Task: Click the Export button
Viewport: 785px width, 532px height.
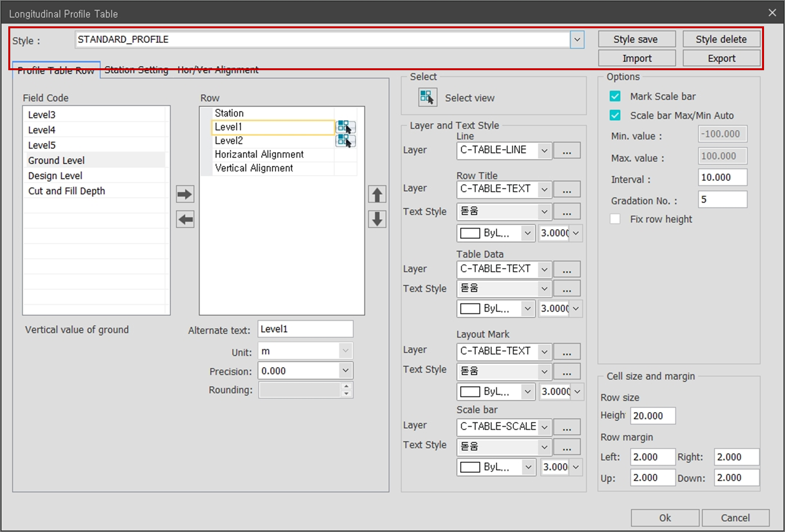Action: [x=721, y=59]
